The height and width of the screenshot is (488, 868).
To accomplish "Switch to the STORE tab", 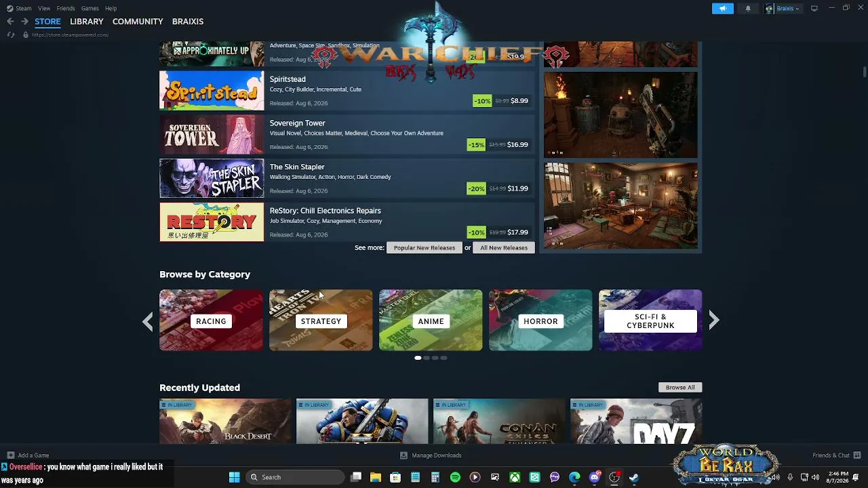I will 47,22.
